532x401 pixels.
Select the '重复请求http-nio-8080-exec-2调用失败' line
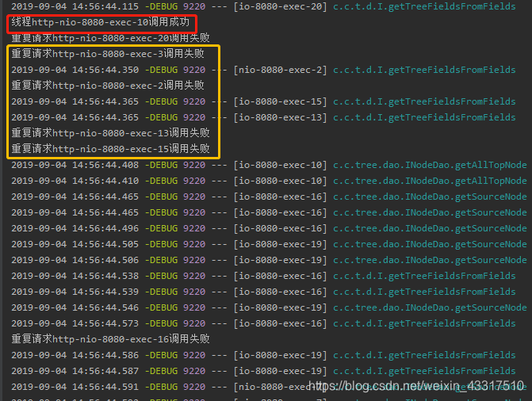[108, 85]
